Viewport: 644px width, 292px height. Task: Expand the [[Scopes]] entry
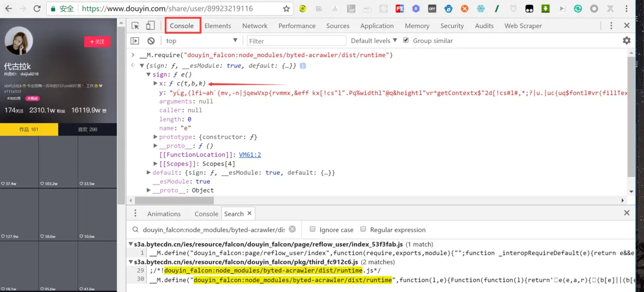(x=155, y=164)
